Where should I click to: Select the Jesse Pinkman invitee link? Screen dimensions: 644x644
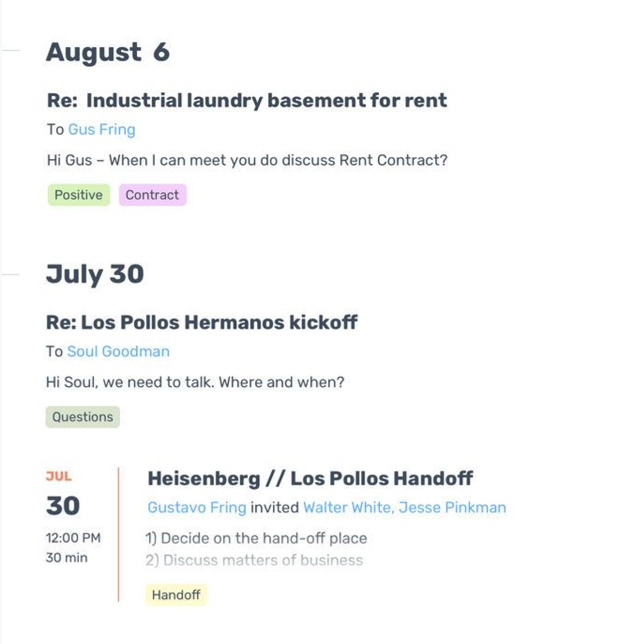(x=452, y=507)
